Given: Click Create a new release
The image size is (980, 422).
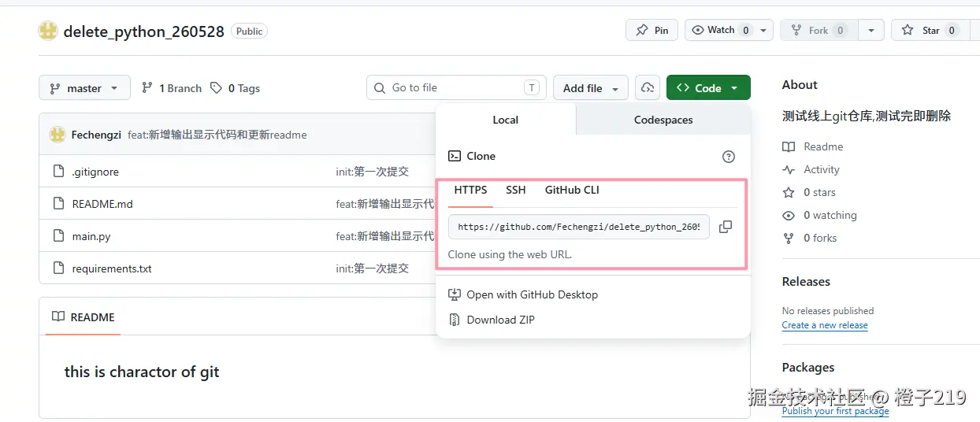Looking at the screenshot, I should pyautogui.click(x=825, y=325).
